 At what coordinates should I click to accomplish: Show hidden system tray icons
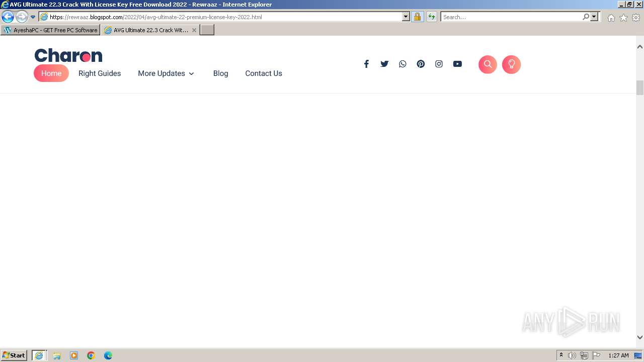(561, 355)
